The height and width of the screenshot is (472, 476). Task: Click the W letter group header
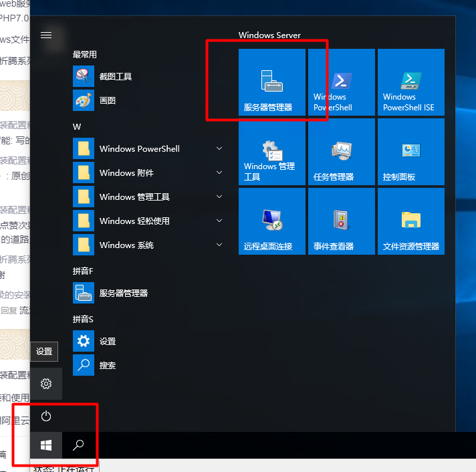click(77, 126)
